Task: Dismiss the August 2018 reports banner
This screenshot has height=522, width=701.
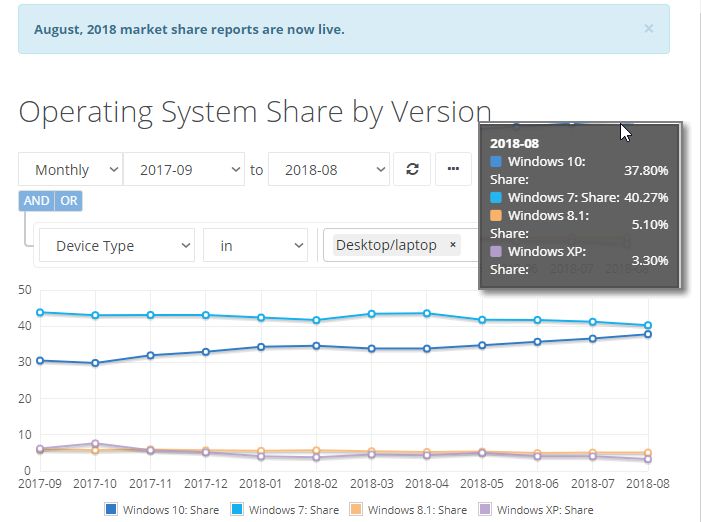Action: coord(649,29)
